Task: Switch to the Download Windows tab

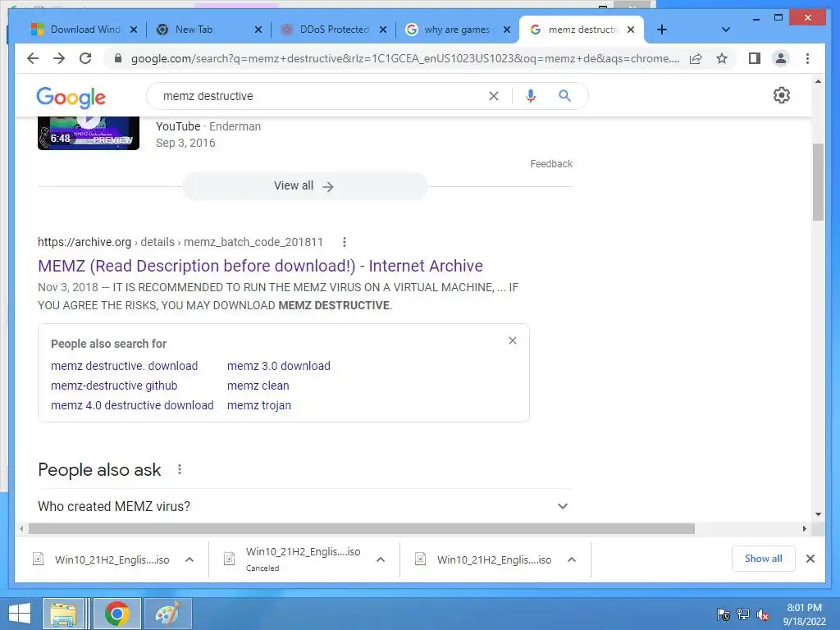Action: click(83, 30)
